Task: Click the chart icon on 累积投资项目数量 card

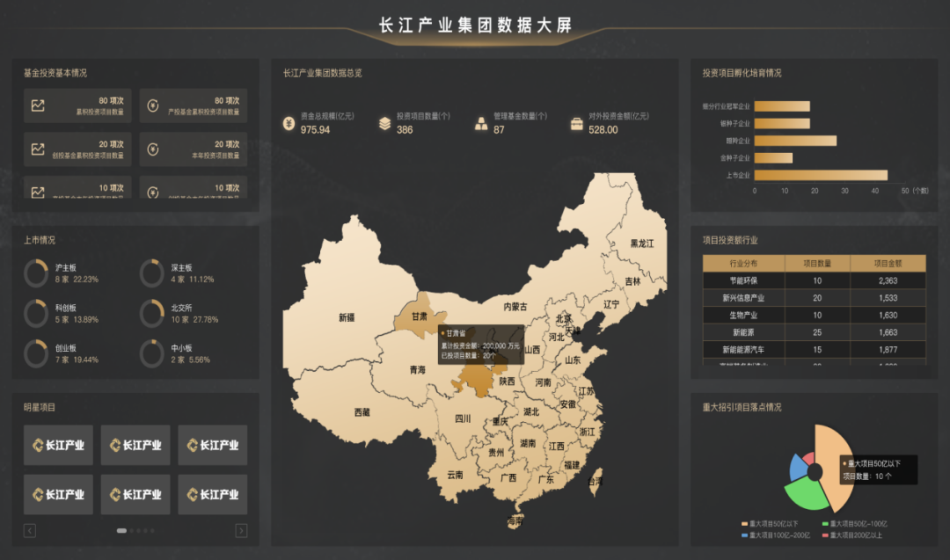Action: 38,105
